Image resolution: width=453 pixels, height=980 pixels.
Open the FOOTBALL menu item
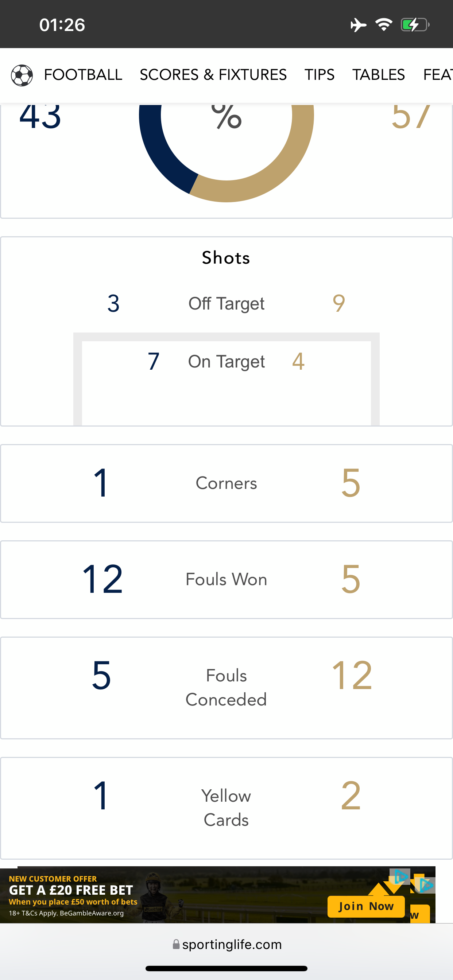[83, 75]
